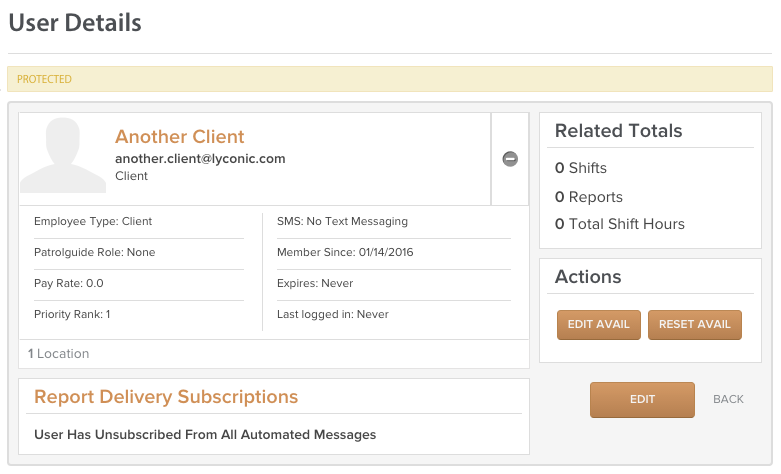This screenshot has height=474, width=781.
Task: Click the user avatar placeholder image
Action: [63, 155]
